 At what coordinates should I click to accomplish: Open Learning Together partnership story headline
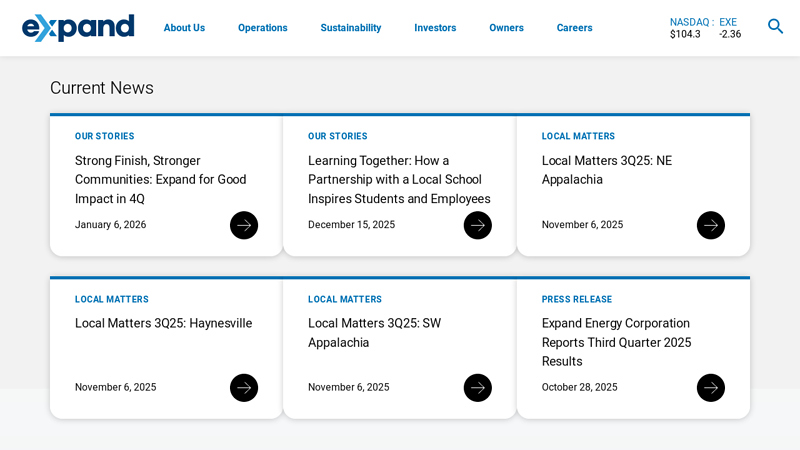399,179
